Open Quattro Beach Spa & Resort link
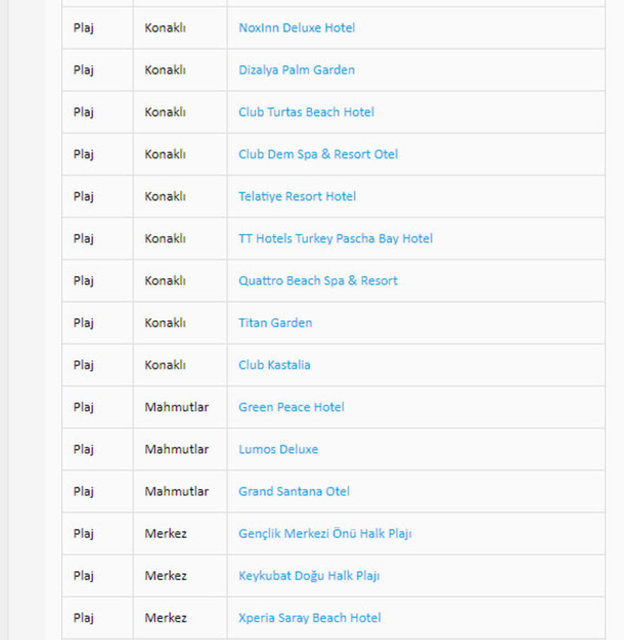624x640 pixels. (x=318, y=281)
